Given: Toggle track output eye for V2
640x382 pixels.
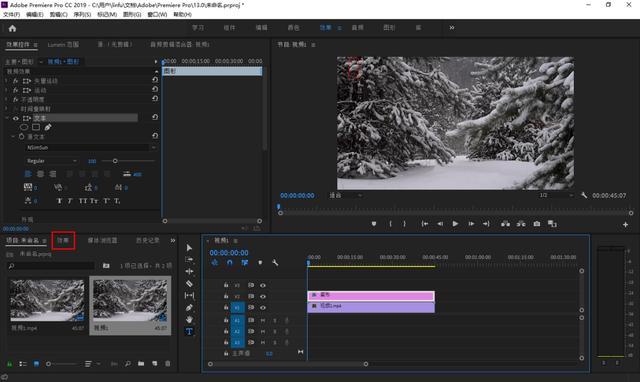Looking at the screenshot, I should [x=263, y=296].
